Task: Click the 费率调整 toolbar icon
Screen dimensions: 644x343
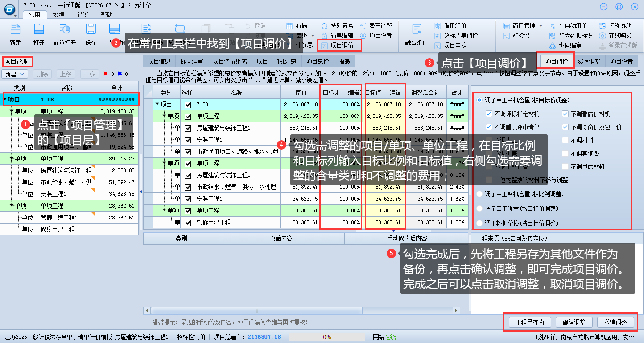Action: (363, 25)
